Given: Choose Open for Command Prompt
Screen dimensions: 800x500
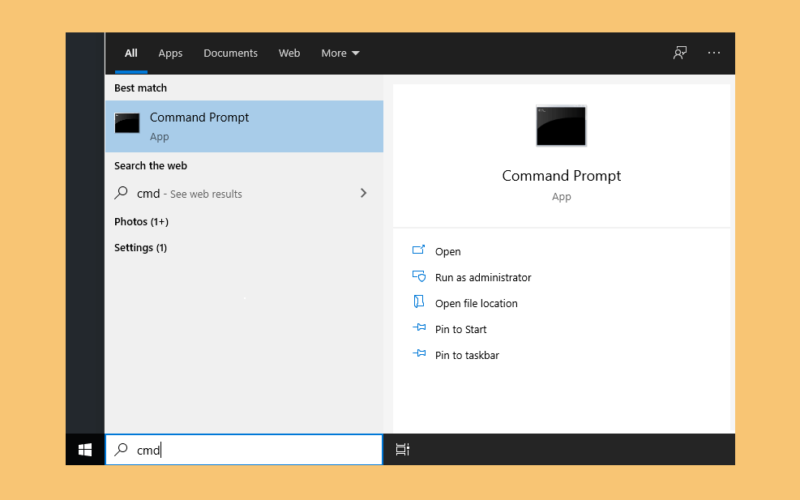Looking at the screenshot, I should tap(448, 252).
